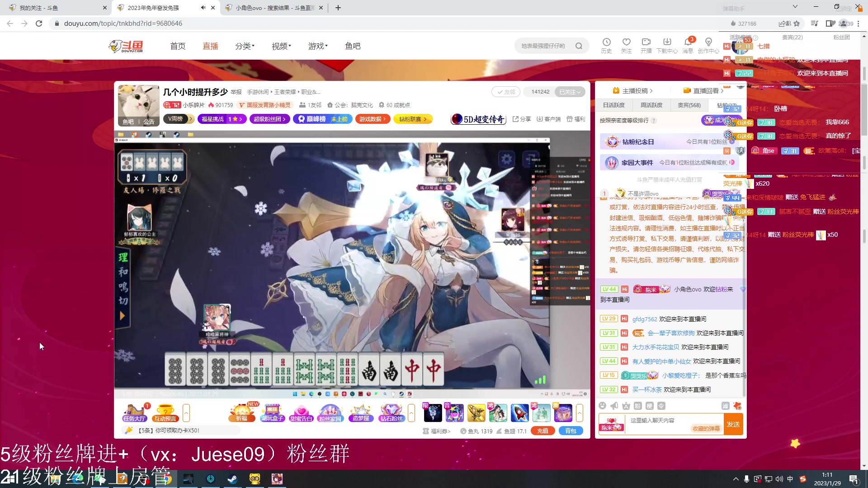Open the browser tab list chevron
The height and width of the screenshot is (488, 868).
click(x=795, y=6)
